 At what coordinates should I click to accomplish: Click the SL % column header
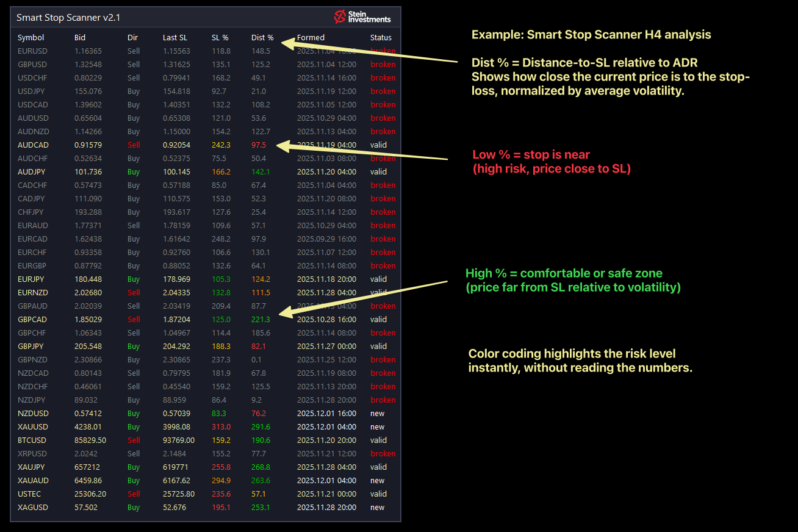(x=220, y=38)
